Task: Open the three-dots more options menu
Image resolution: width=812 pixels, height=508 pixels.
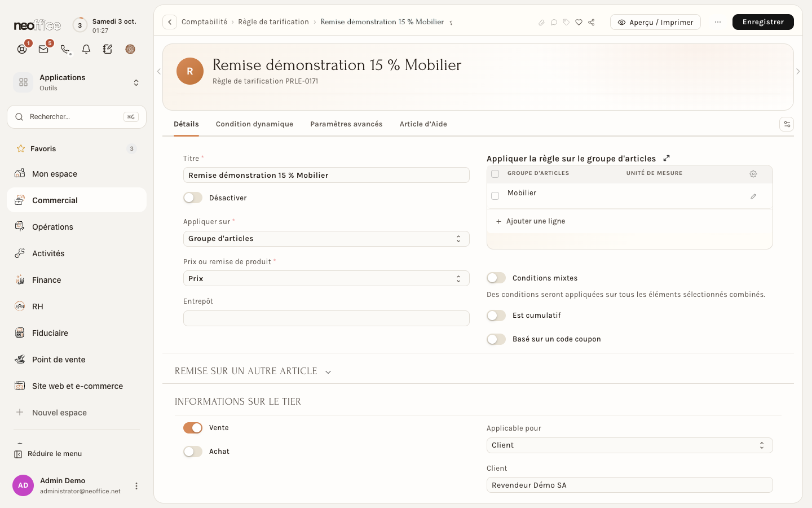Action: (x=718, y=22)
